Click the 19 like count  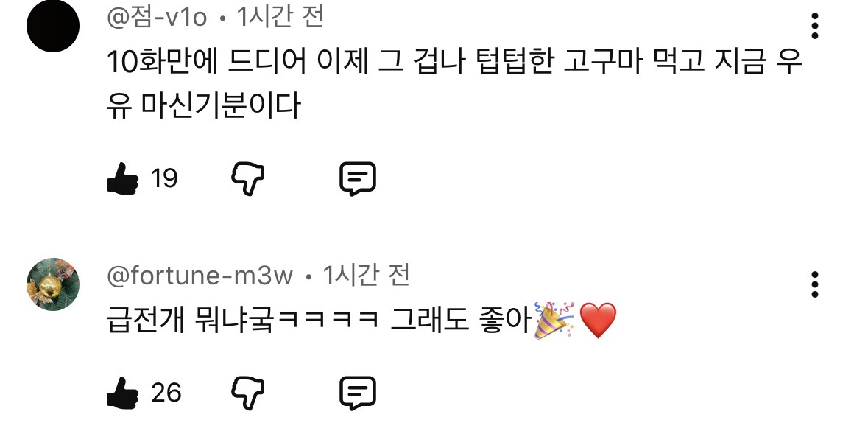point(164,179)
